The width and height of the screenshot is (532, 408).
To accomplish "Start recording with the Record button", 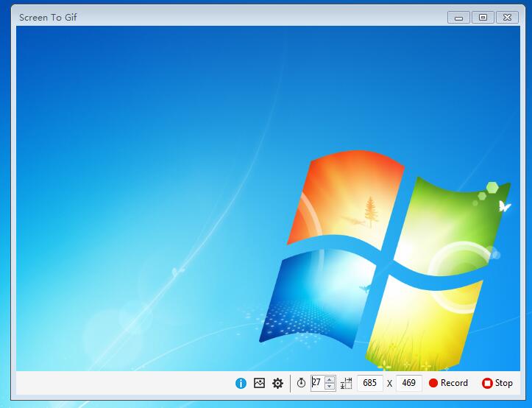I will coord(448,383).
